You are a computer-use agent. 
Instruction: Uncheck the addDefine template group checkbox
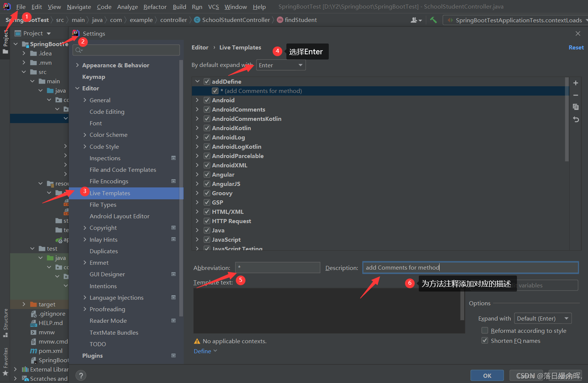[x=207, y=81]
